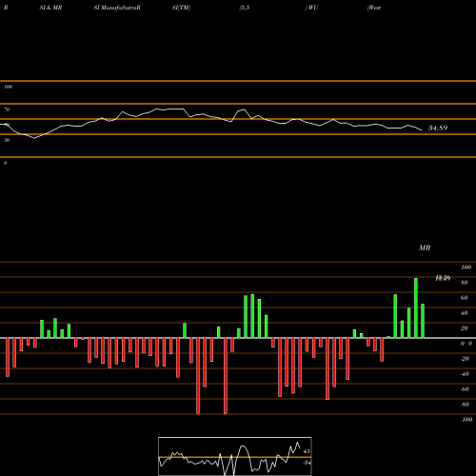The width and height of the screenshot is (476, 476).
Task: Click the header text '(5,5'
Action: tap(245, 8)
